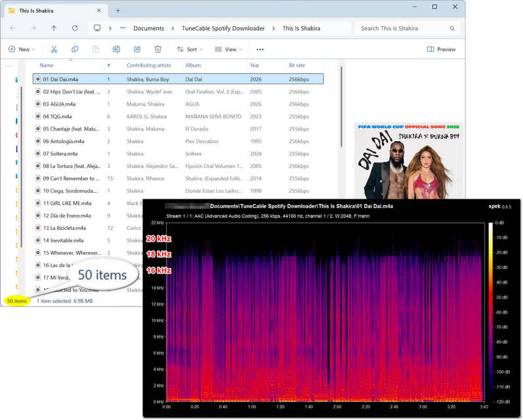Open a new tab with plus button
This screenshot has width=523, height=420.
(118, 10)
